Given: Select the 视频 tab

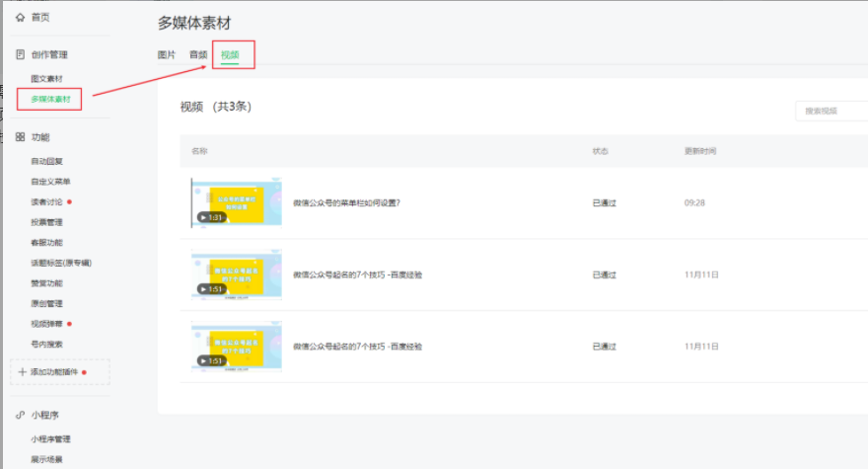Looking at the screenshot, I should pyautogui.click(x=230, y=55).
